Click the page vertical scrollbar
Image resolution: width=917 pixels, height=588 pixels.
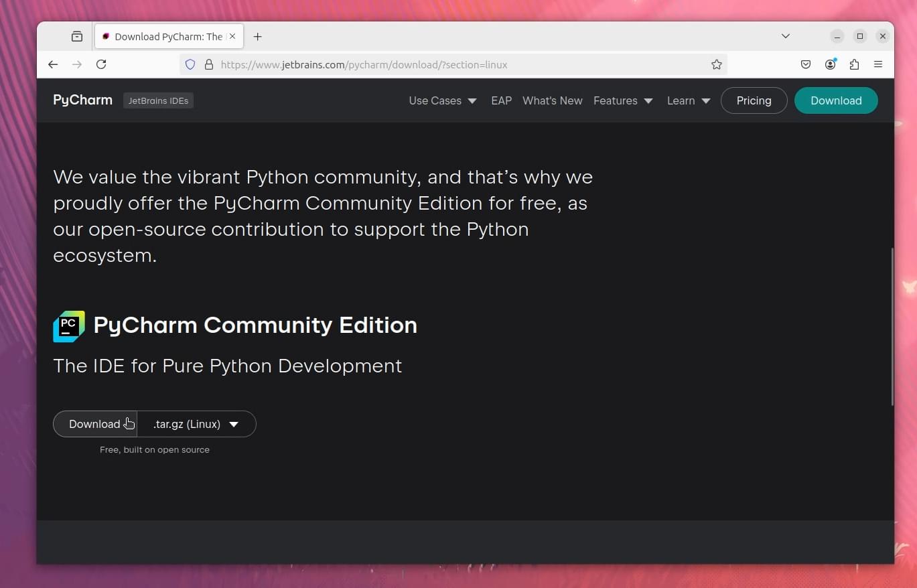pos(892,326)
